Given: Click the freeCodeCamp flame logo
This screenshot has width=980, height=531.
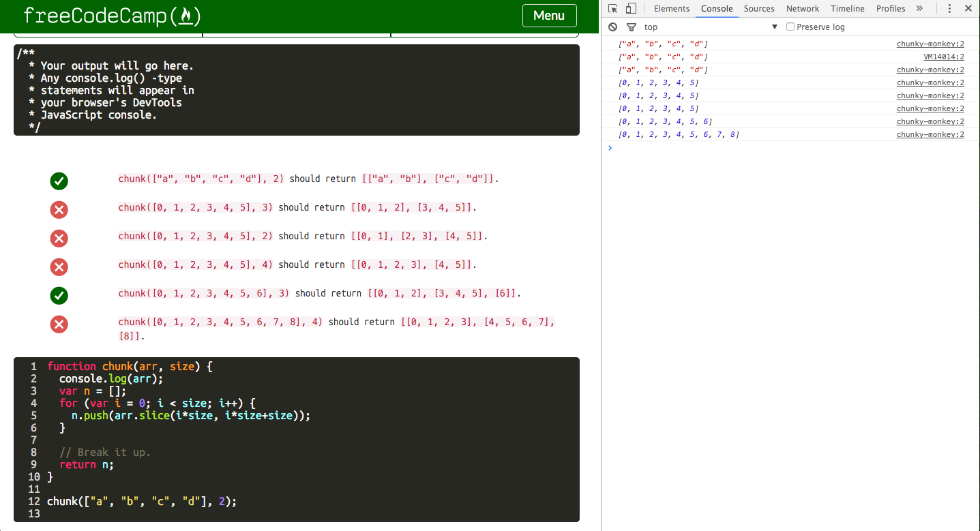Looking at the screenshot, I should click(185, 16).
